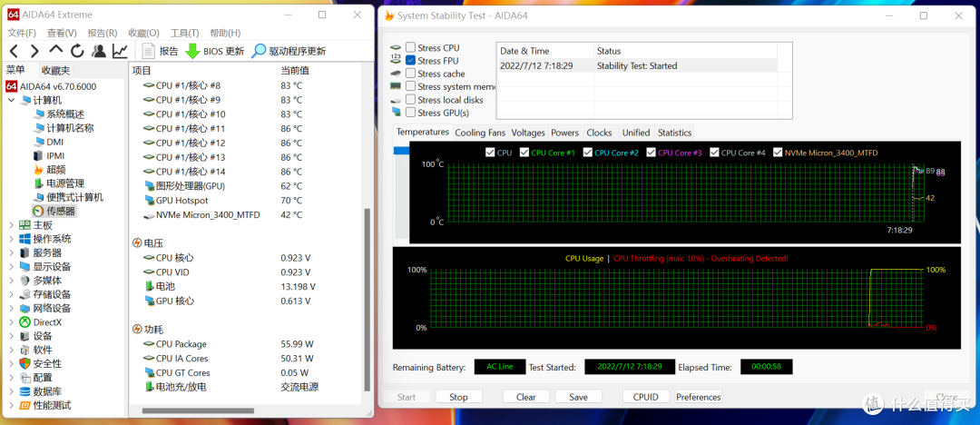980x425 pixels.
Task: Click the 主板 motherboard icon
Action: point(25,225)
